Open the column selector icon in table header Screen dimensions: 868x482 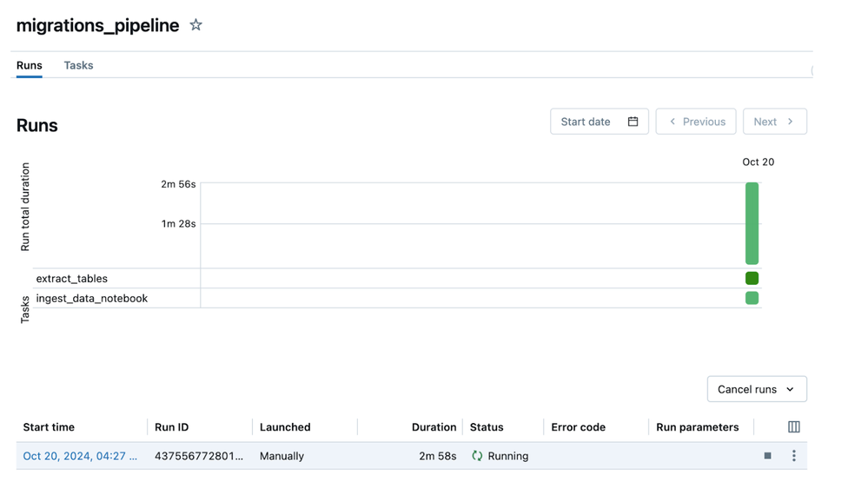click(793, 427)
